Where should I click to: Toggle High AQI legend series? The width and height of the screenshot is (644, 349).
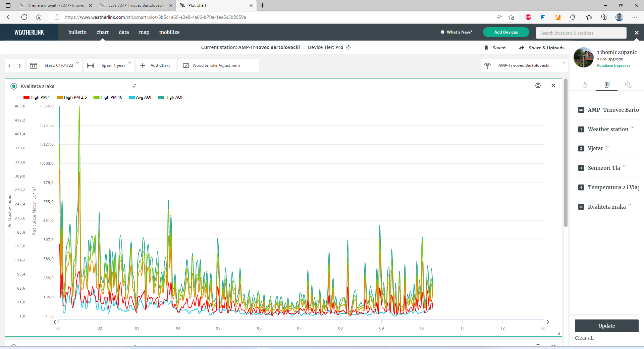[x=170, y=97]
